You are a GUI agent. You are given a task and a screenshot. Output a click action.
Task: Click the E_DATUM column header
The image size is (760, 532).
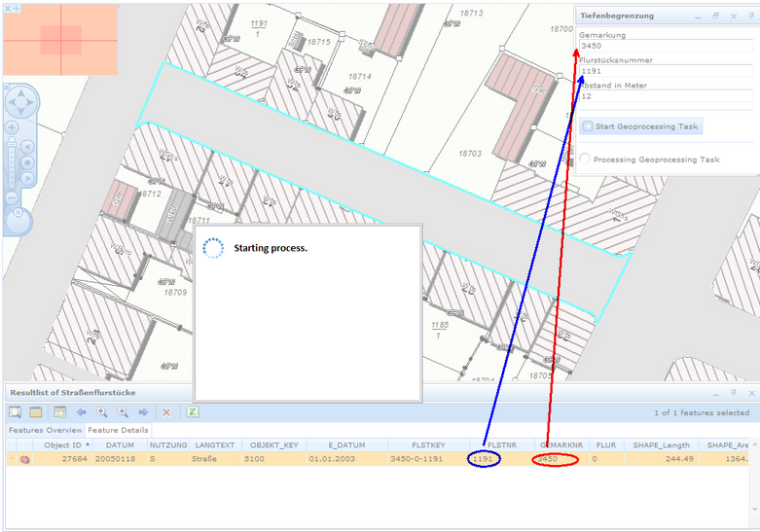346,444
